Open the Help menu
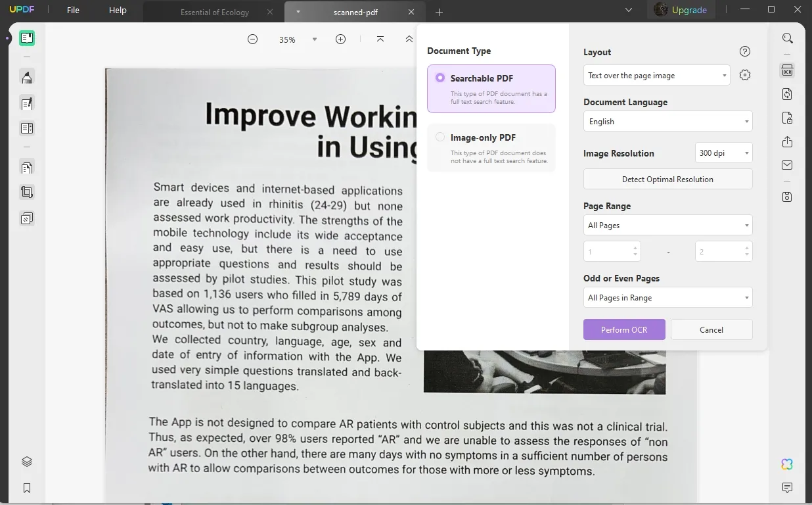 click(118, 11)
